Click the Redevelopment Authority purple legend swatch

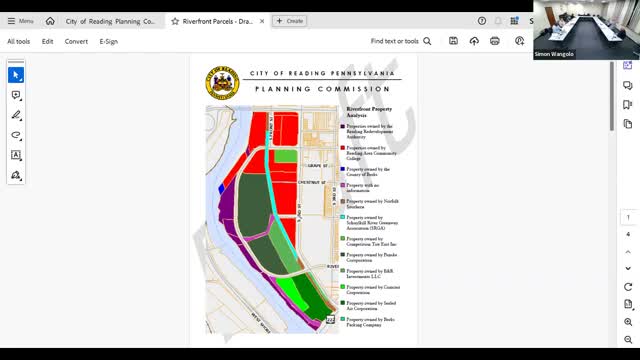click(x=343, y=127)
